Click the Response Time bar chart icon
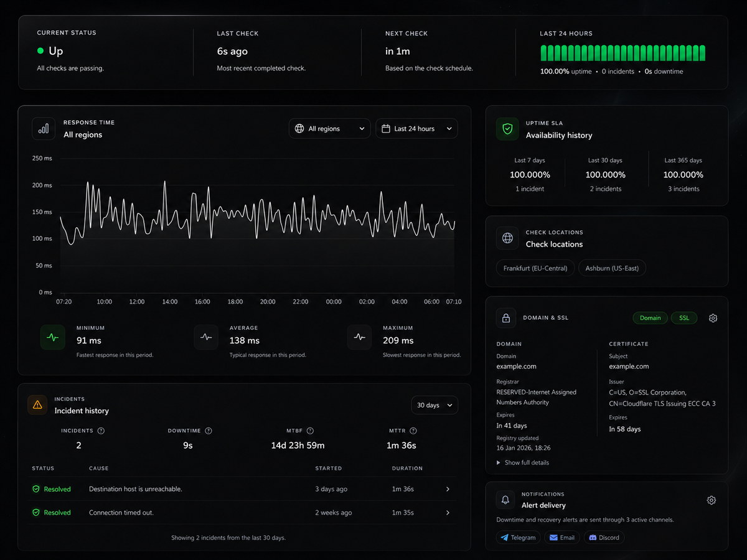Viewport: 747px width, 560px height. point(44,129)
